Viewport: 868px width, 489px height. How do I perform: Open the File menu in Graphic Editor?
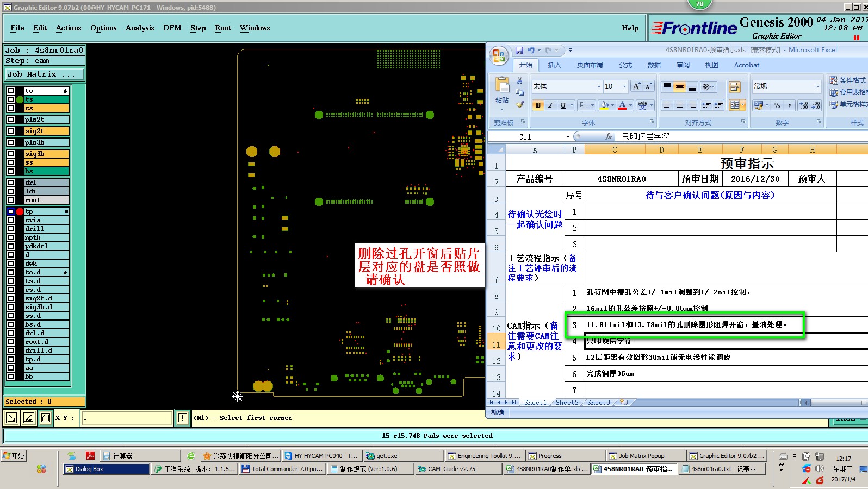tap(17, 28)
